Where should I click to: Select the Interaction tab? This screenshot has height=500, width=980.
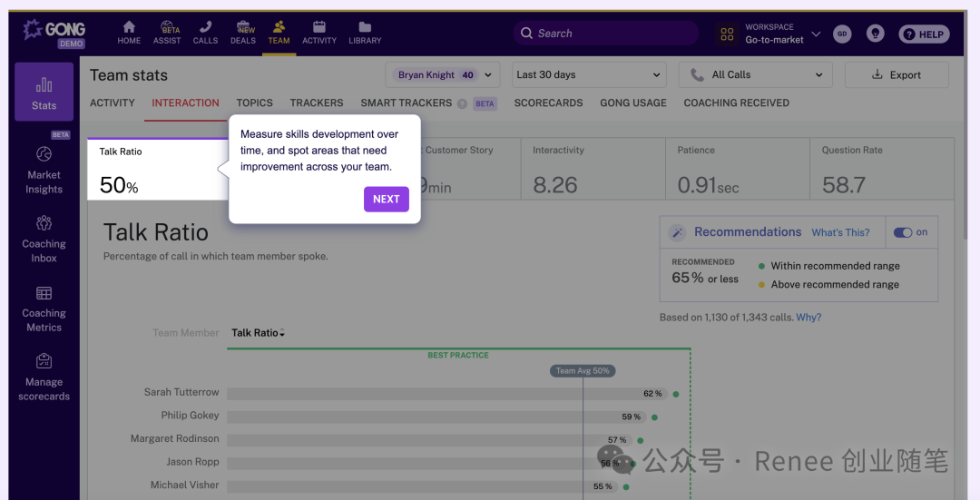tap(186, 103)
